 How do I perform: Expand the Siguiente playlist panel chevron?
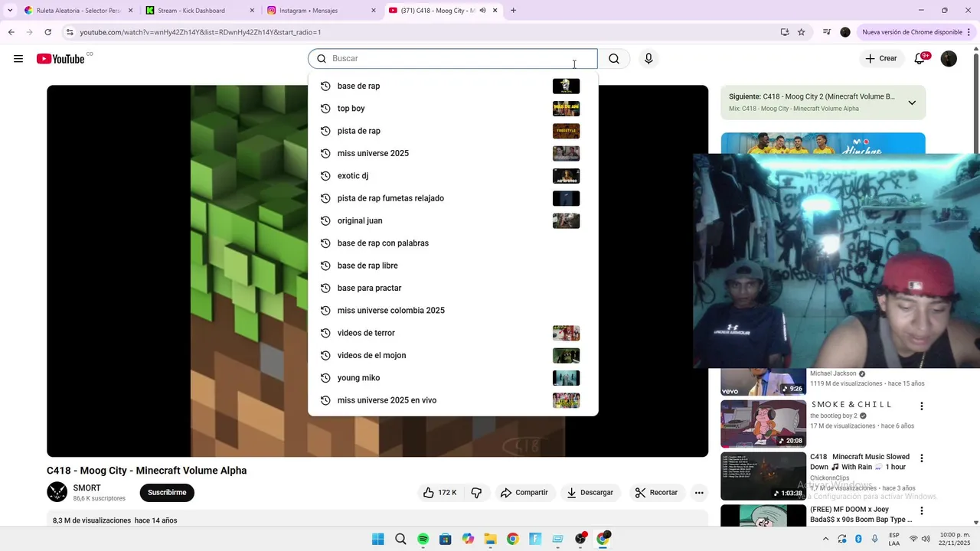[912, 103]
